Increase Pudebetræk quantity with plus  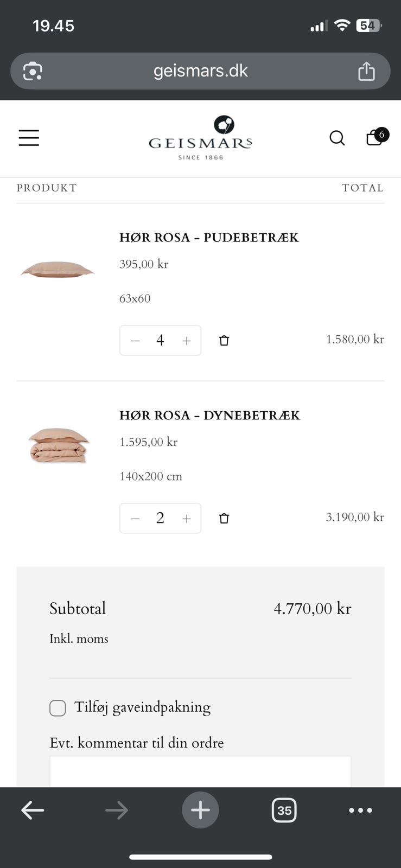(x=187, y=341)
